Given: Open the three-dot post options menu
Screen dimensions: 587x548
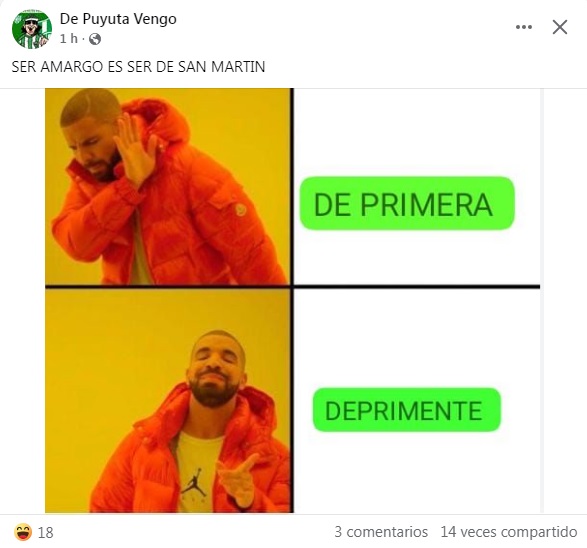Looking at the screenshot, I should [524, 27].
